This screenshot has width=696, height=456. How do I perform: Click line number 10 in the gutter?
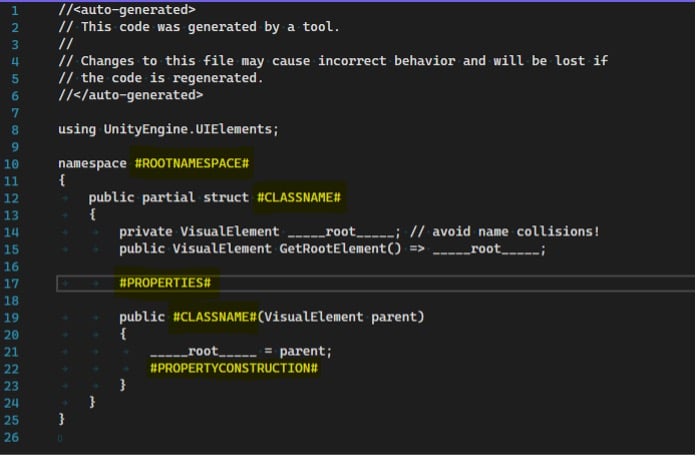coord(11,164)
